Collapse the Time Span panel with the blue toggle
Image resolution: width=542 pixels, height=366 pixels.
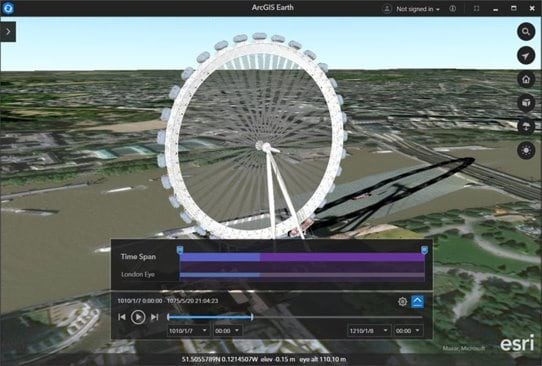[x=418, y=302]
